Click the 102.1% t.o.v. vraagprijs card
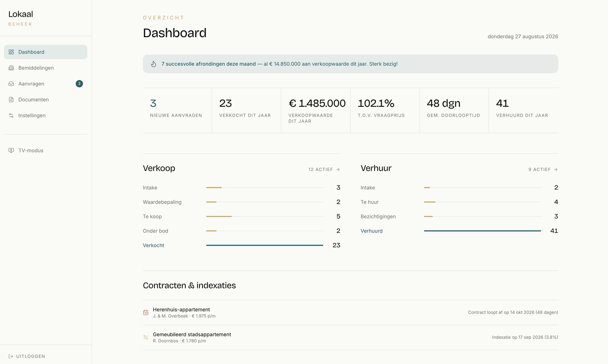Image resolution: width=608 pixels, height=364 pixels. 385,111
